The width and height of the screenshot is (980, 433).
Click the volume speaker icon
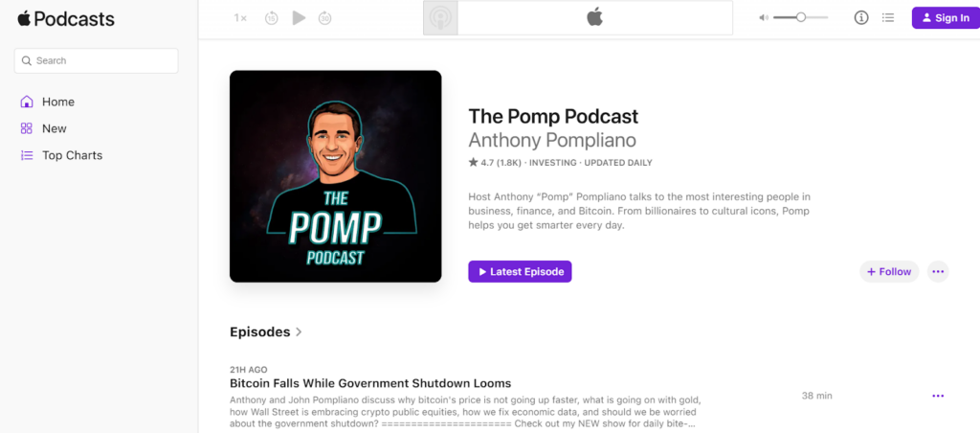[763, 17]
